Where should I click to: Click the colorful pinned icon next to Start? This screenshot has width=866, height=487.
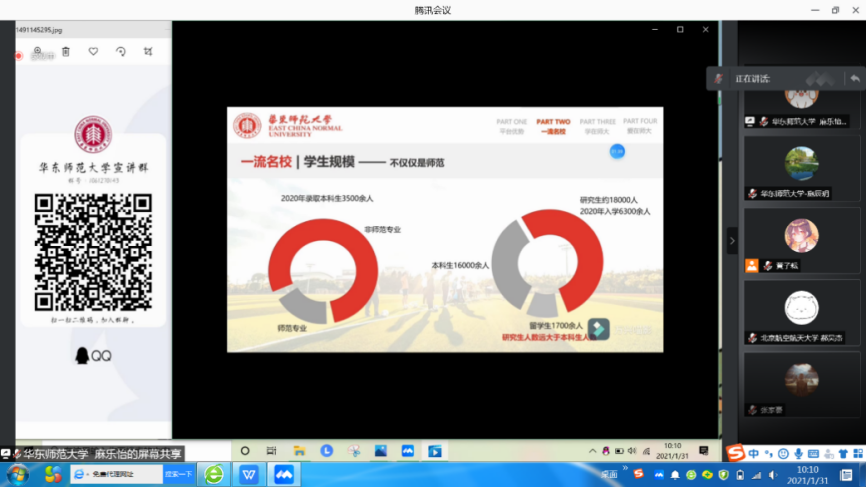point(53,474)
